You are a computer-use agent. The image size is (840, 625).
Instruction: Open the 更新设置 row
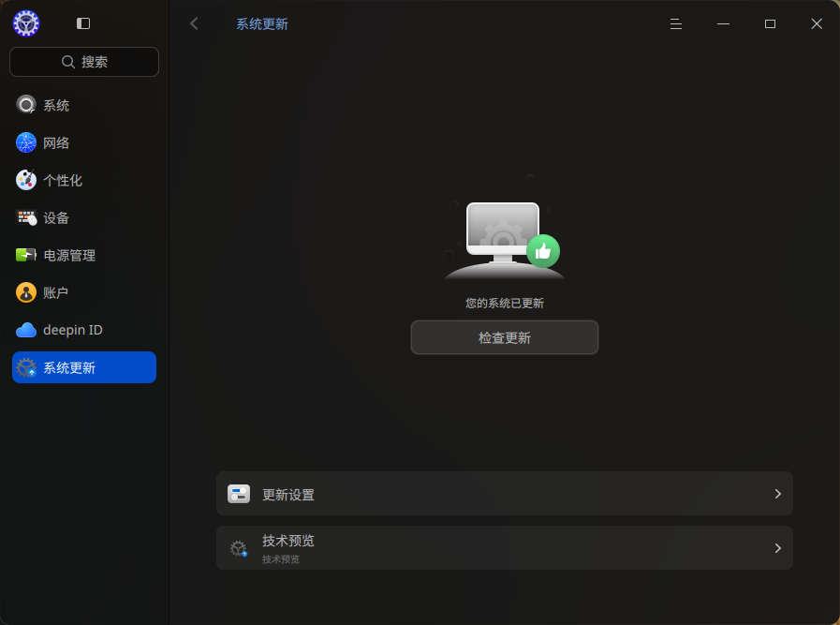(505, 494)
